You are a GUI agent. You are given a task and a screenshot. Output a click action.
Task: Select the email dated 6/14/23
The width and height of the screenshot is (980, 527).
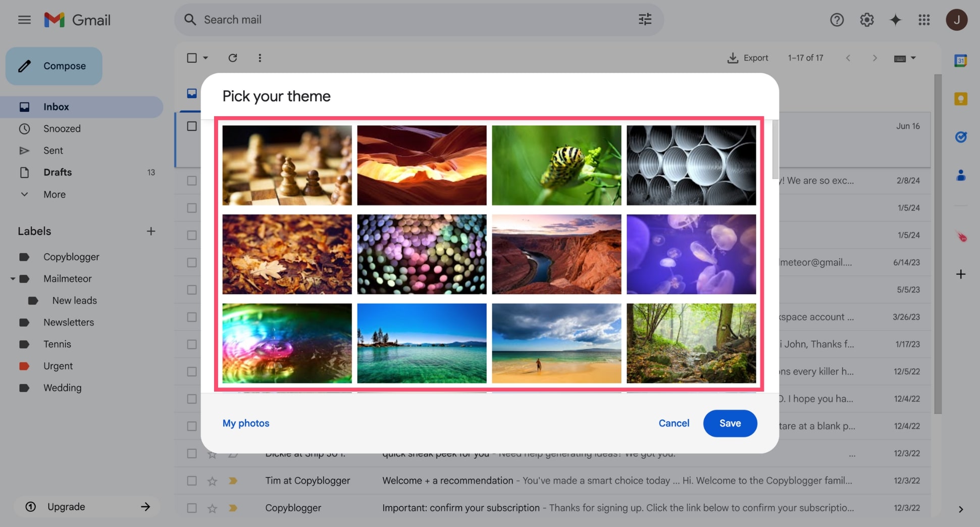click(192, 262)
